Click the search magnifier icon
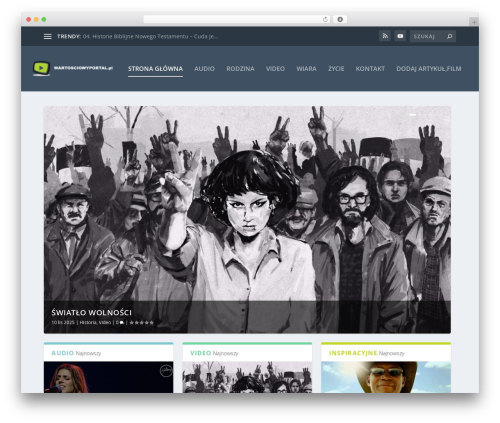 [449, 36]
